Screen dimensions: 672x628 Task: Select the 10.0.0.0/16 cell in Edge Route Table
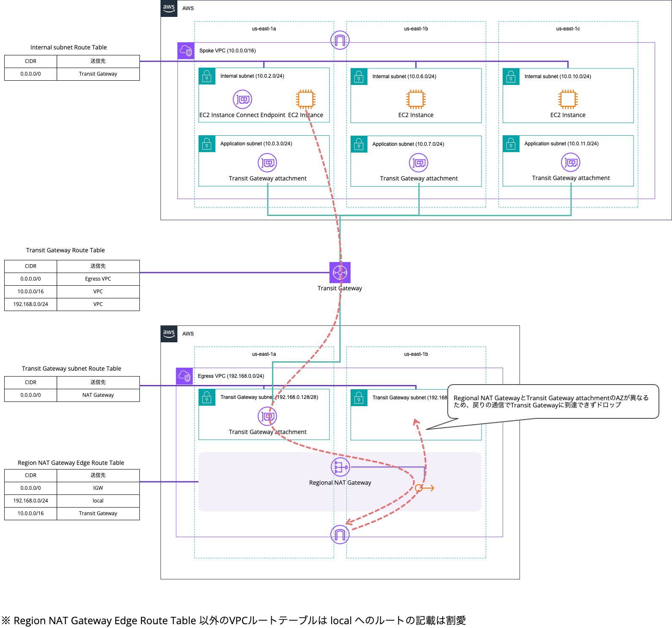point(30,513)
